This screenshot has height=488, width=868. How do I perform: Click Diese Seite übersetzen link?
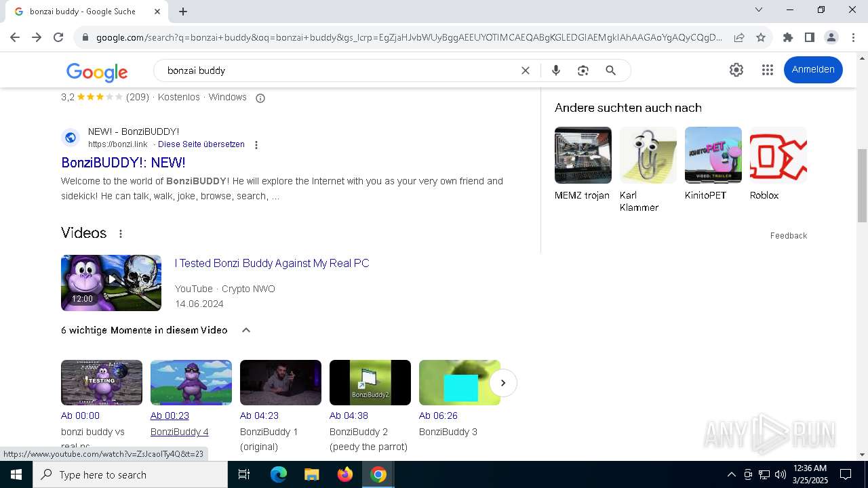tap(201, 144)
